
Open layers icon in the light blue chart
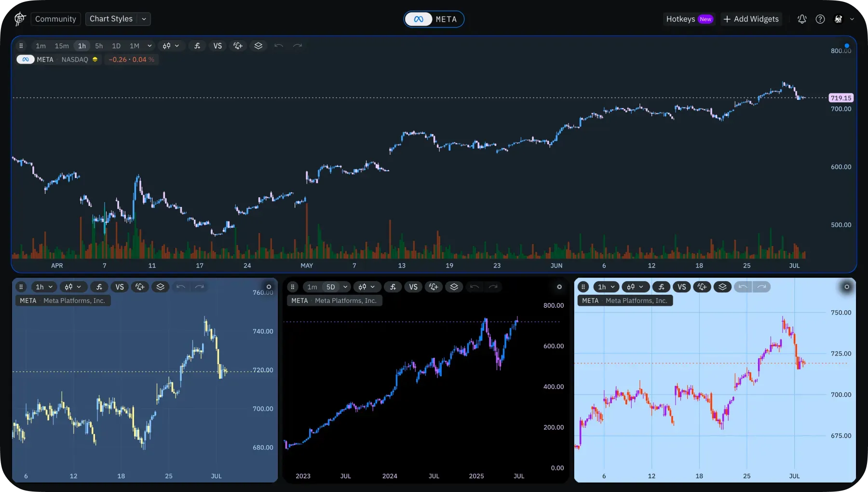[722, 287]
